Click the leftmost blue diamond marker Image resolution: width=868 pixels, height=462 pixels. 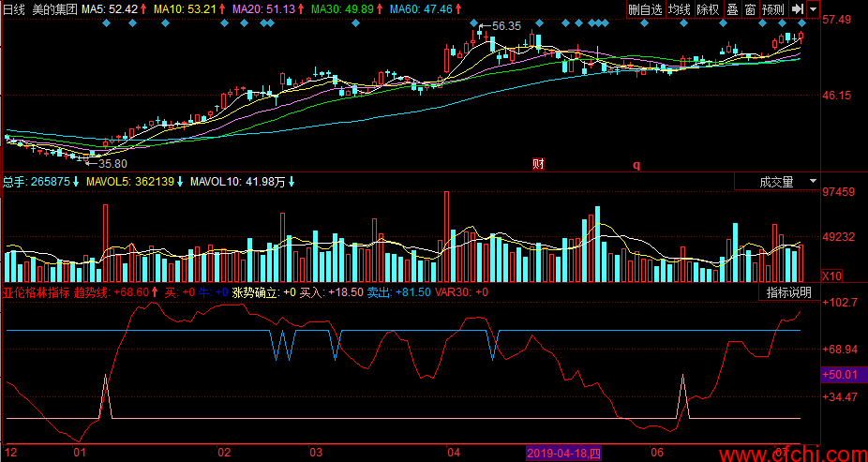(107, 23)
